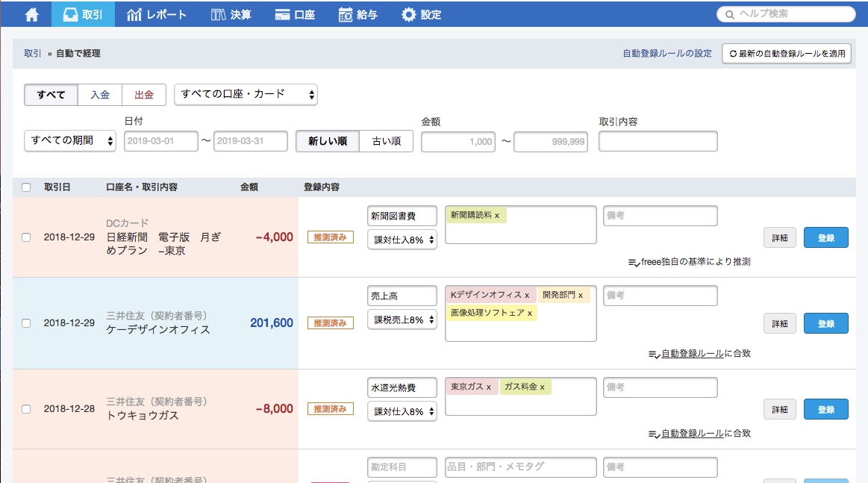Select the 入金 filter tab

click(100, 95)
